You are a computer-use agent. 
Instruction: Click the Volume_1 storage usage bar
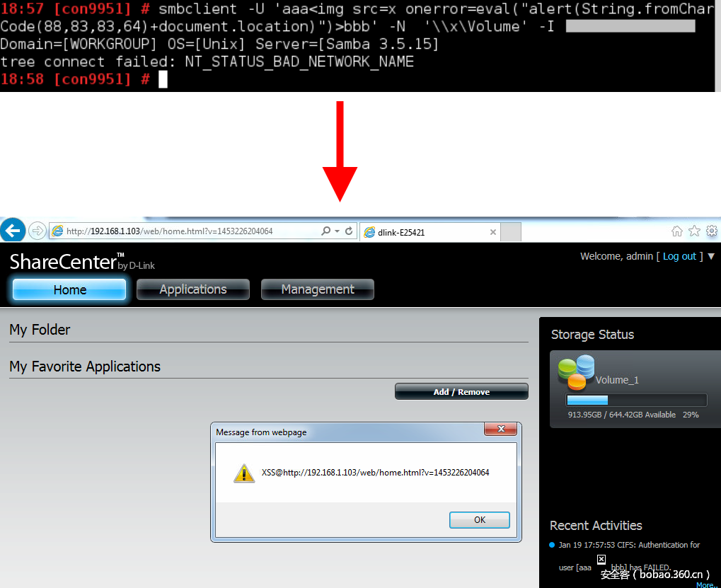click(x=636, y=400)
